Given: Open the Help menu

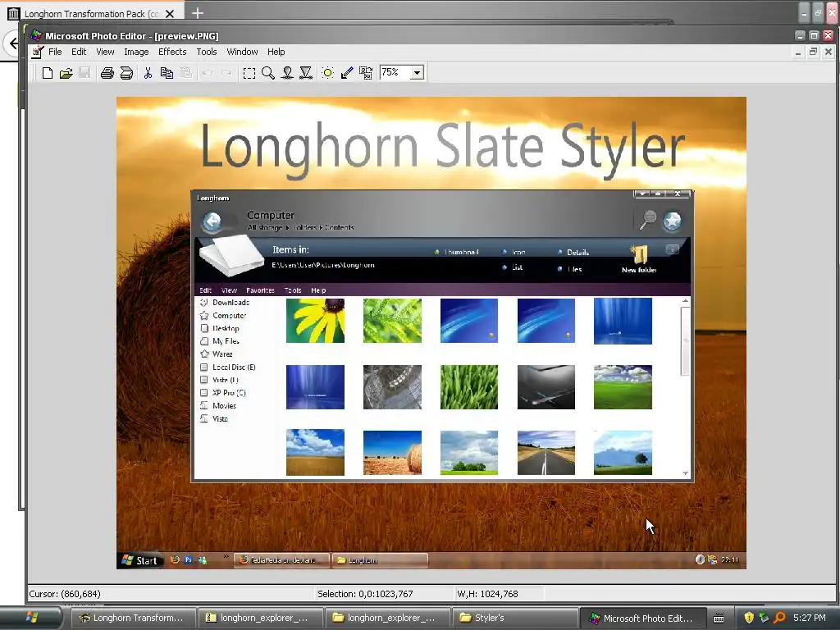Looking at the screenshot, I should [276, 52].
